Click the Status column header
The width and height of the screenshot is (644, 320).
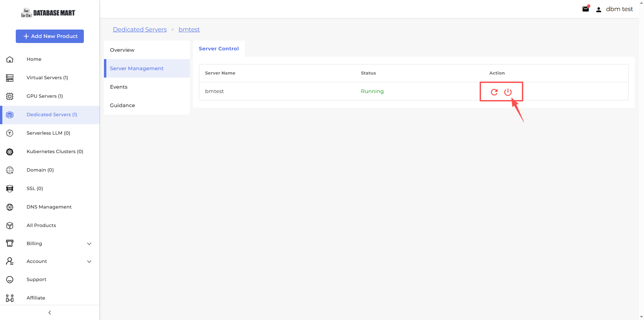point(368,73)
